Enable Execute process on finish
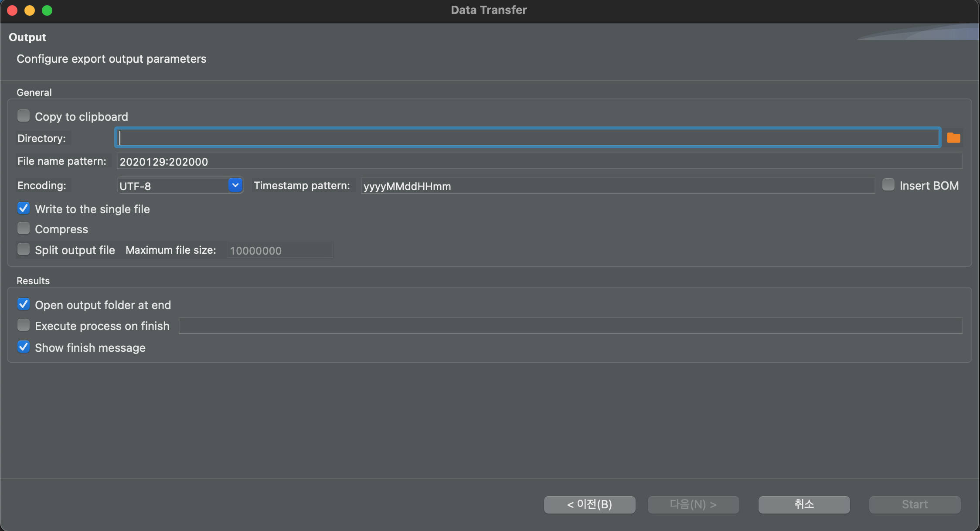Image resolution: width=980 pixels, height=531 pixels. pos(24,325)
